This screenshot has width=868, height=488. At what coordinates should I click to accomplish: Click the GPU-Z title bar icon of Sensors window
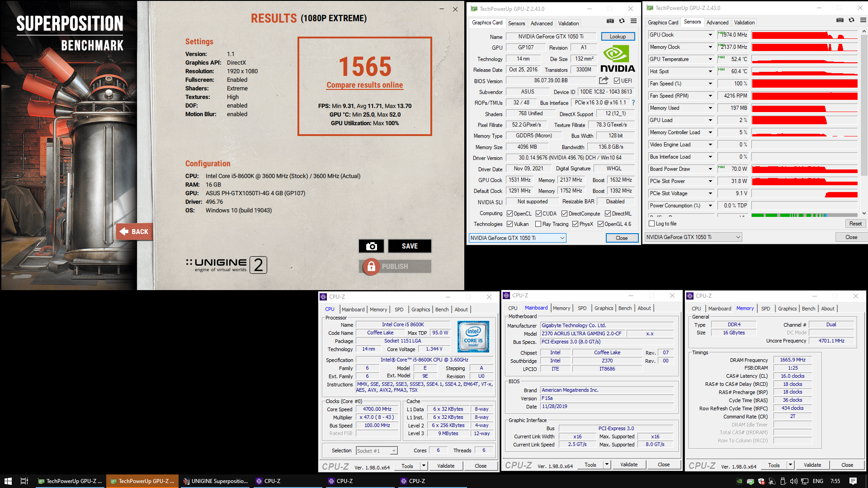[650, 8]
